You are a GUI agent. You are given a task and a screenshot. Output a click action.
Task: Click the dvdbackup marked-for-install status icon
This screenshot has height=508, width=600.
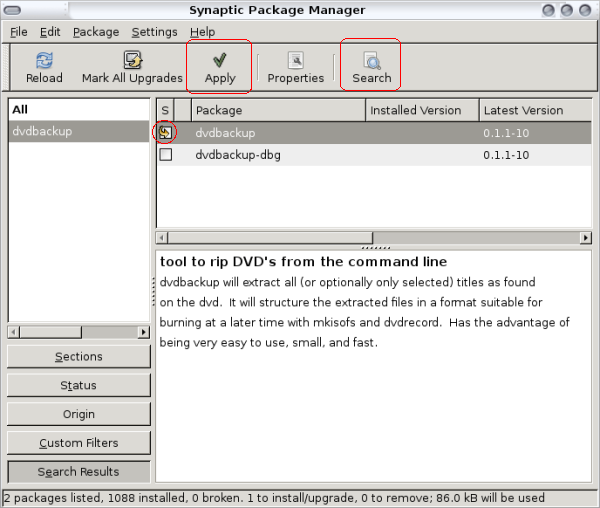pos(165,132)
